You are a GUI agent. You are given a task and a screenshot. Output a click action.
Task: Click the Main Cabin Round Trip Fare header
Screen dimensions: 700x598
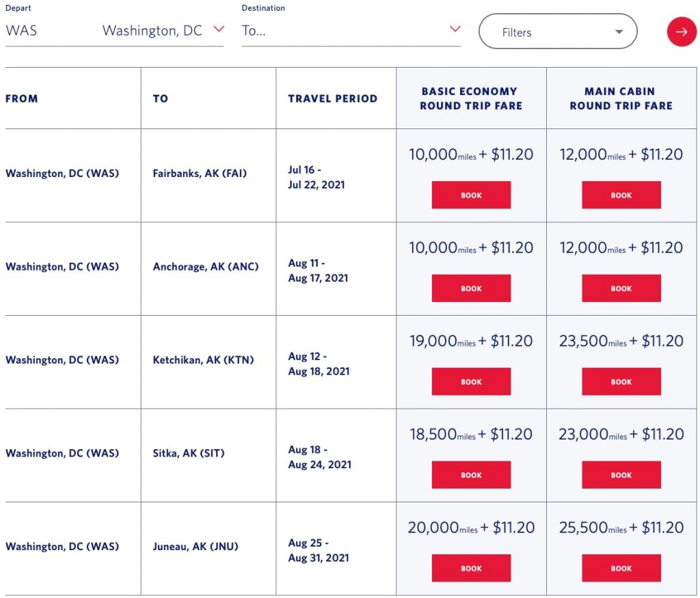point(621,98)
